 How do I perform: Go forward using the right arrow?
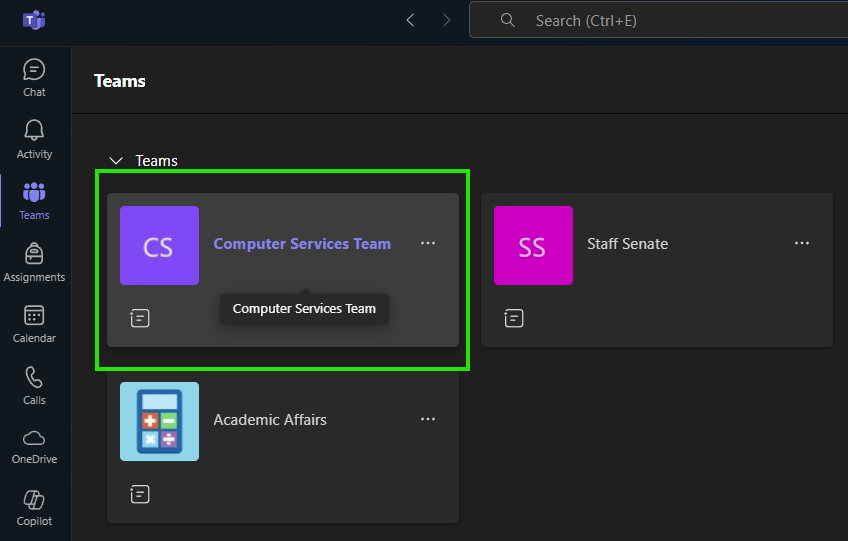(x=446, y=21)
